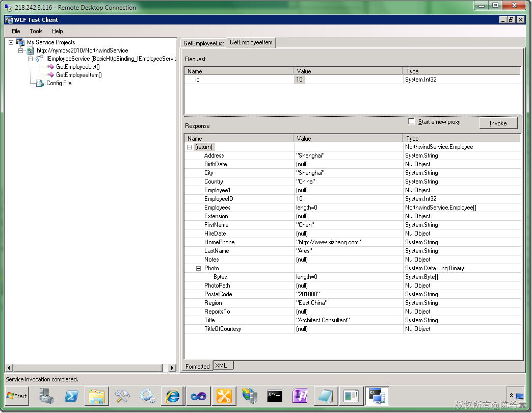Click the System.Data.Linq.Binary type cell
532x413 pixels.
[x=462, y=268]
